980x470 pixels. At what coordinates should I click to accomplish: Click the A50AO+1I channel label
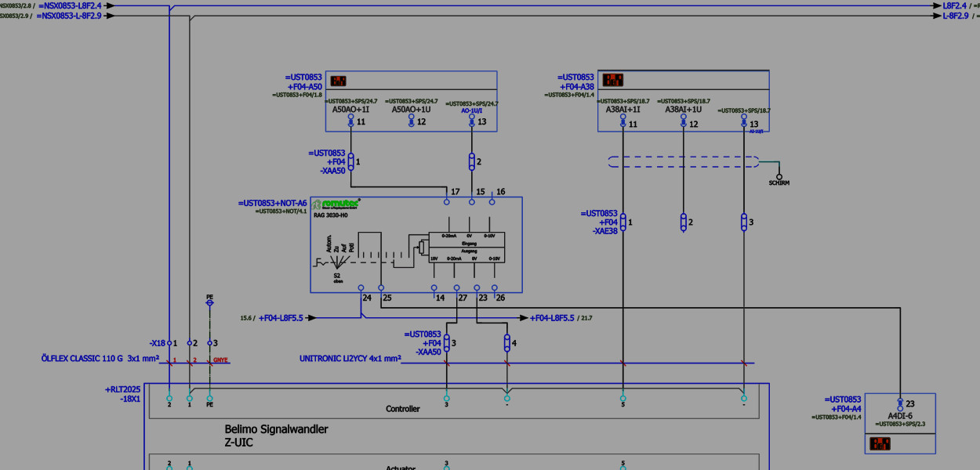(350, 110)
